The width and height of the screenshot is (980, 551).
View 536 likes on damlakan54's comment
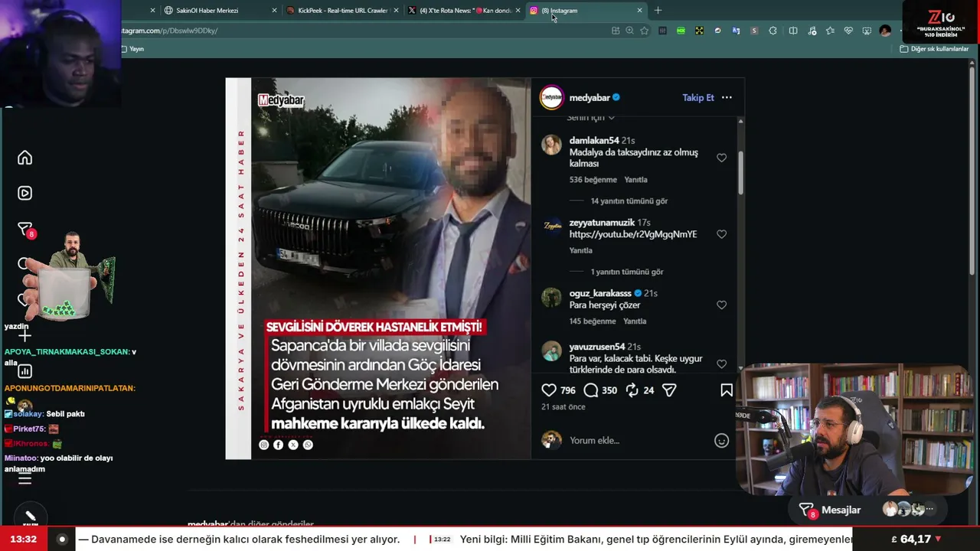[x=593, y=180]
